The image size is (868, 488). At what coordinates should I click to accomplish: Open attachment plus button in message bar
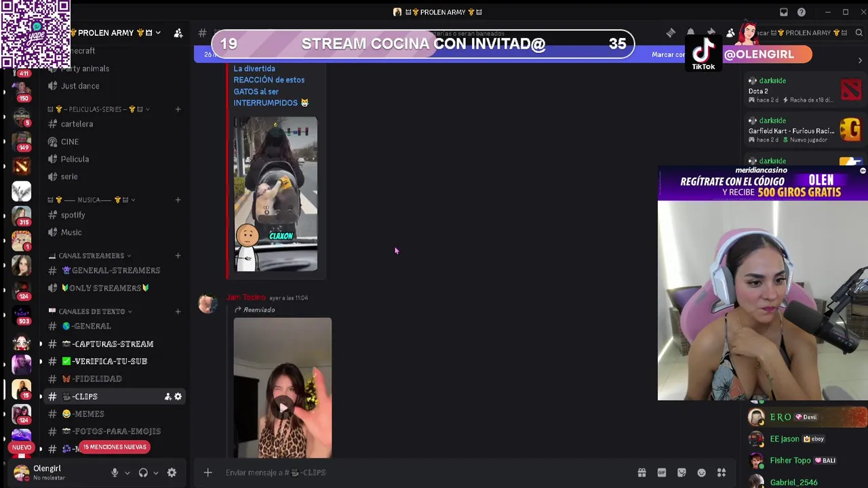(x=208, y=472)
